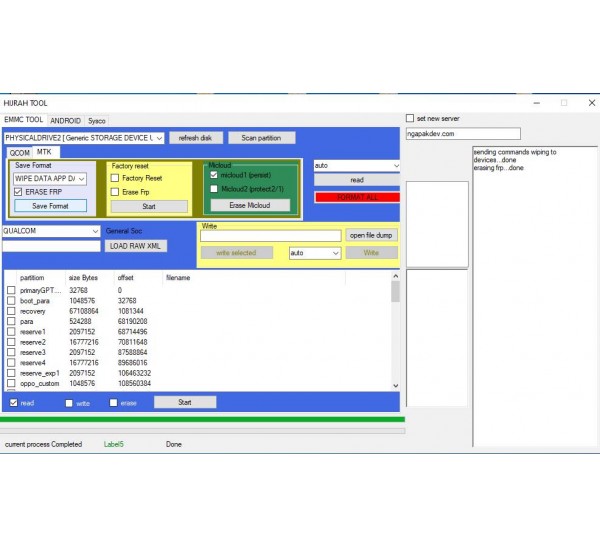The height and width of the screenshot is (548, 600).
Task: Select the MTK sub-tab
Action: (44, 152)
